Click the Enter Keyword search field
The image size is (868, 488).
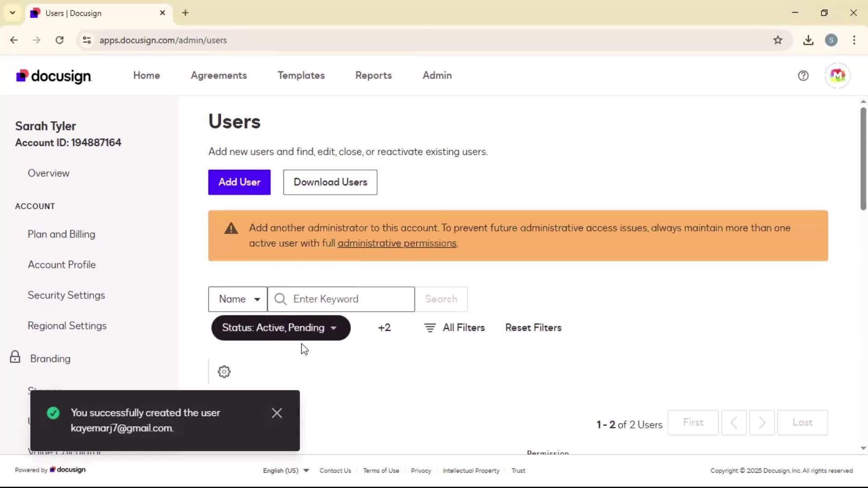coord(341,299)
